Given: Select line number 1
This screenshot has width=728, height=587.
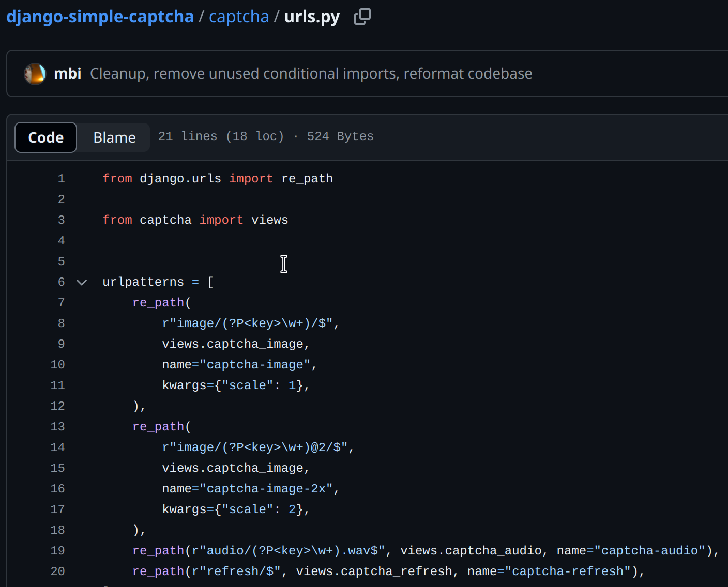Looking at the screenshot, I should (61, 179).
